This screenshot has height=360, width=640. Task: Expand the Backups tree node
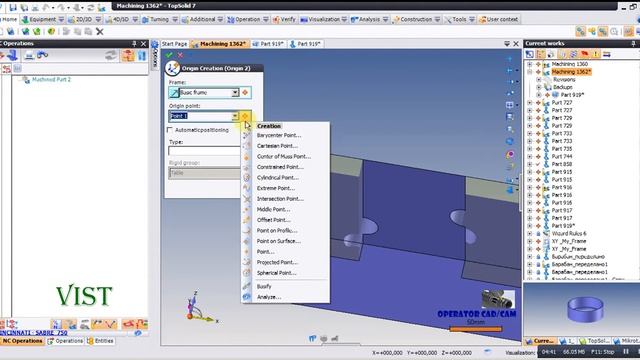(538, 87)
